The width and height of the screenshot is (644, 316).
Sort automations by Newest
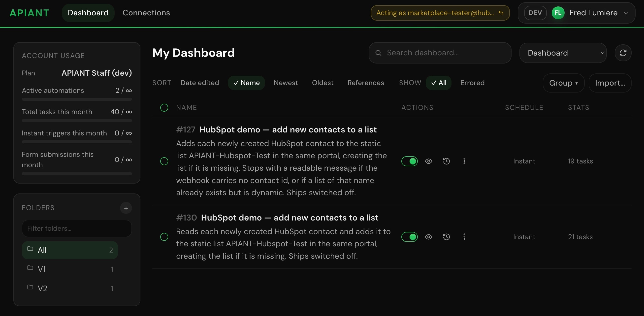tap(286, 83)
